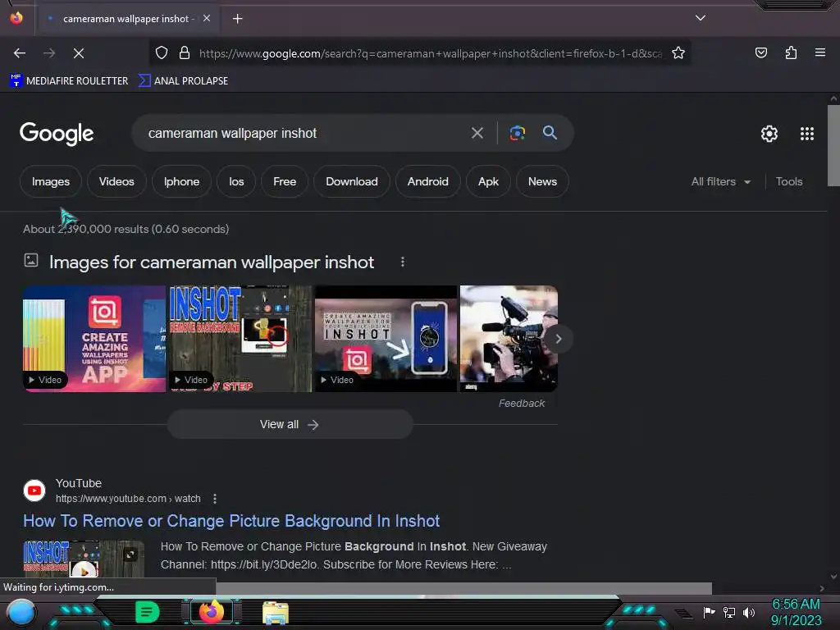The image size is (840, 630).
Task: Advance the image carousel with the right arrow
Action: (558, 339)
